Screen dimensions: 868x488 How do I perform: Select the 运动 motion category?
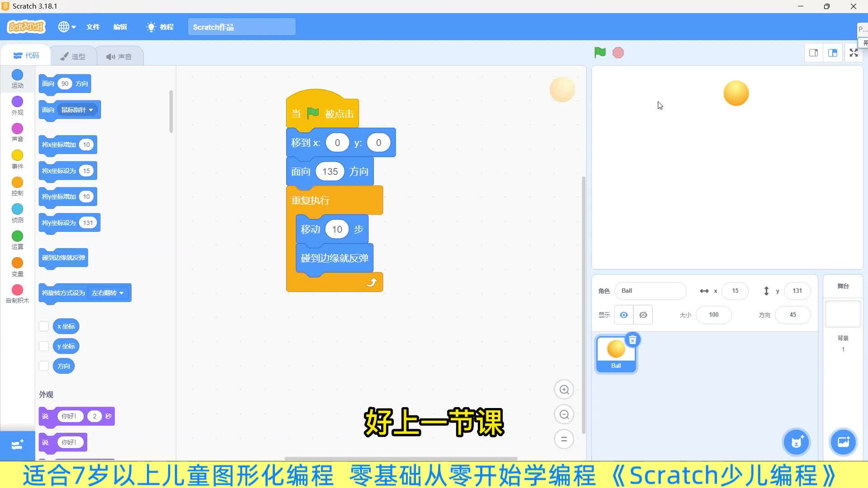[x=17, y=79]
